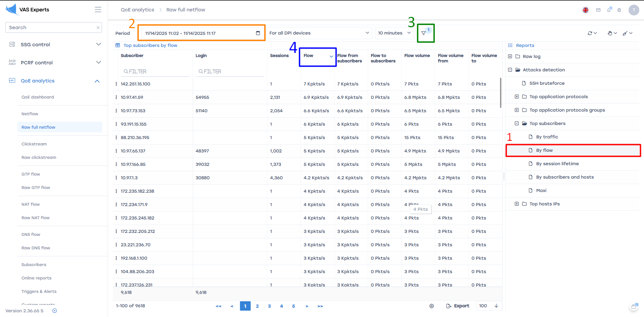
Task: Open the 10 minutes interval dropdown
Action: 394,33
